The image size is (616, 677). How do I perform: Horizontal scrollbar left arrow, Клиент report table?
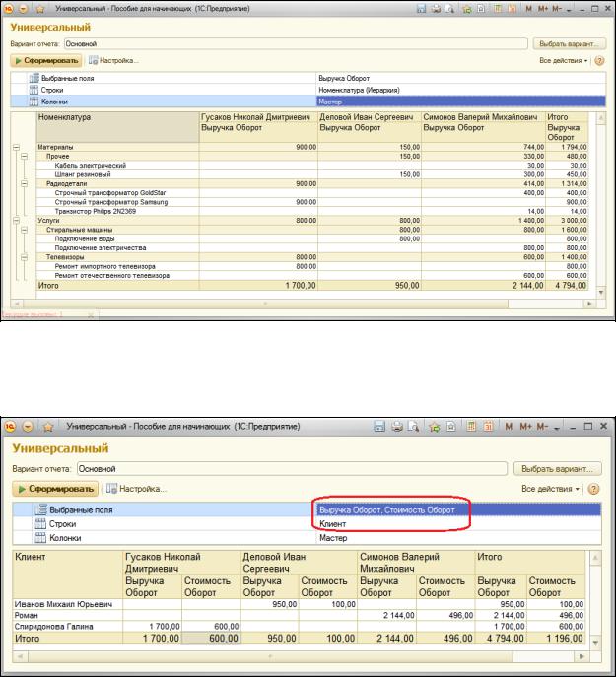tap(20, 657)
